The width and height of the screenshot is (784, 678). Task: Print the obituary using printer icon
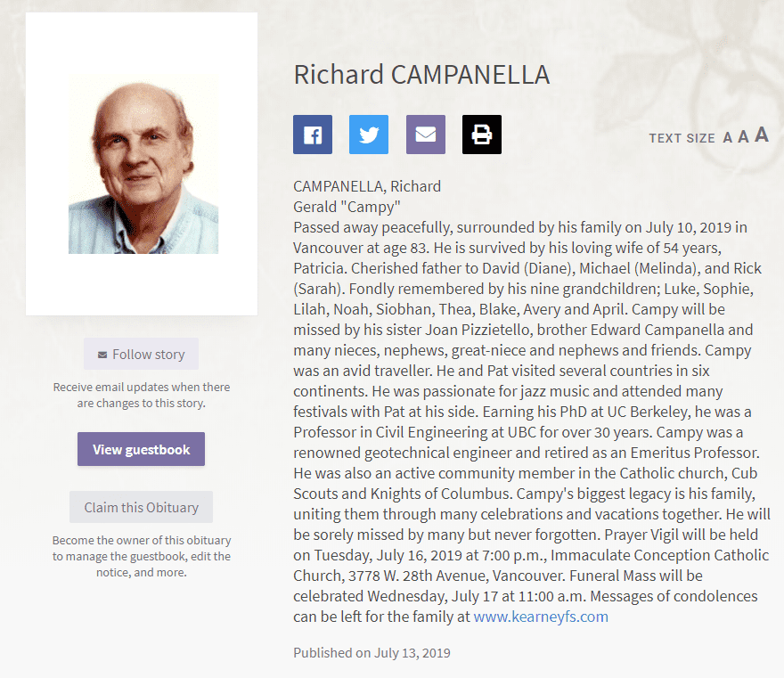click(481, 135)
